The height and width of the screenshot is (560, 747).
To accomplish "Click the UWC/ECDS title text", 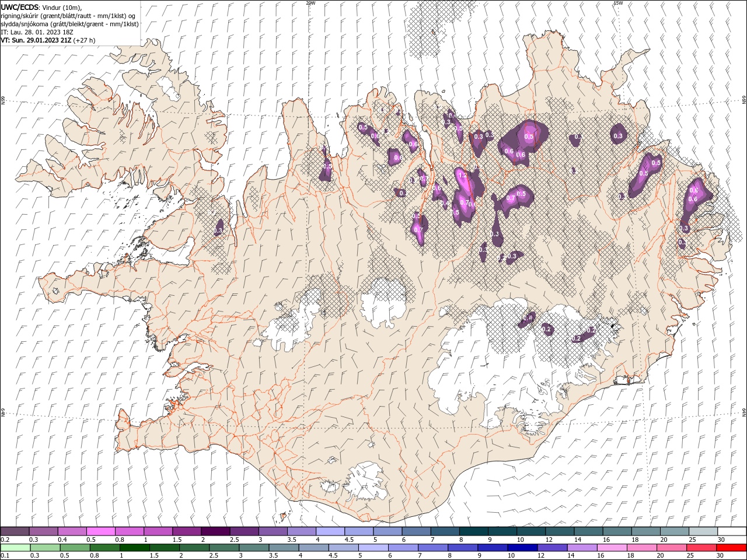I will click(19, 7).
